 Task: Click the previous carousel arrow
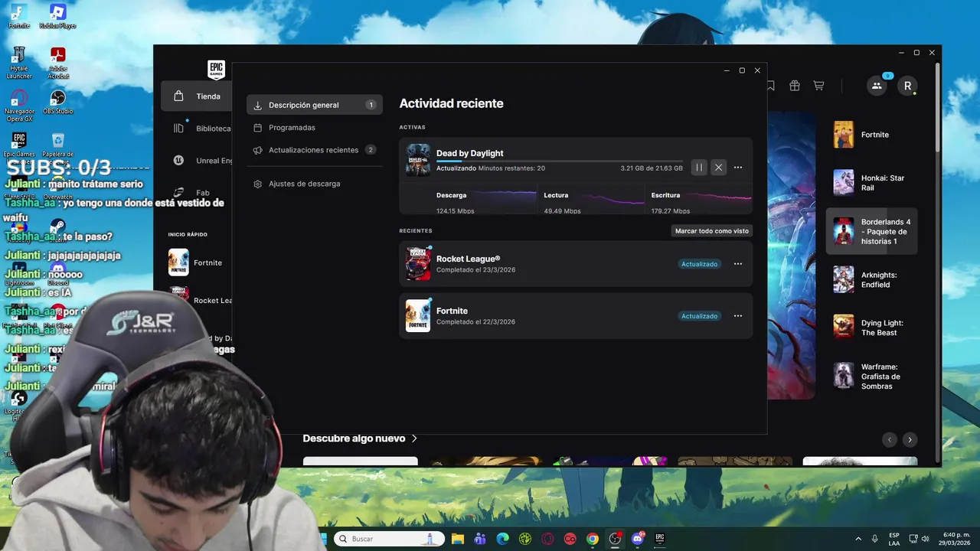pyautogui.click(x=890, y=439)
